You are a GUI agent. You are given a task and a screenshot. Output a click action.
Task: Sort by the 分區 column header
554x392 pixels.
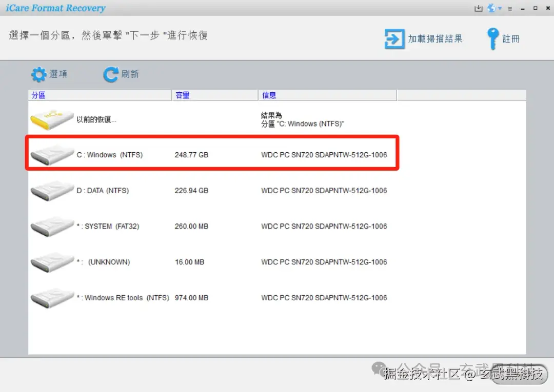click(100, 95)
